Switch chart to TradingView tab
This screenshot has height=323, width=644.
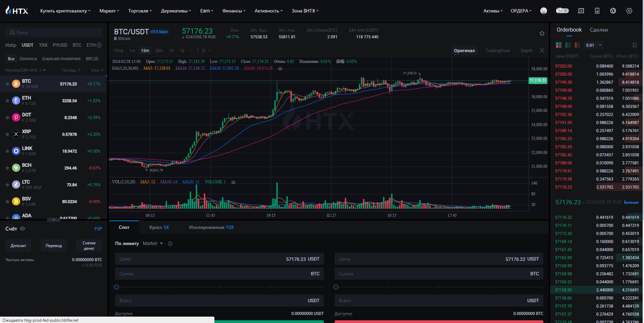coord(498,50)
